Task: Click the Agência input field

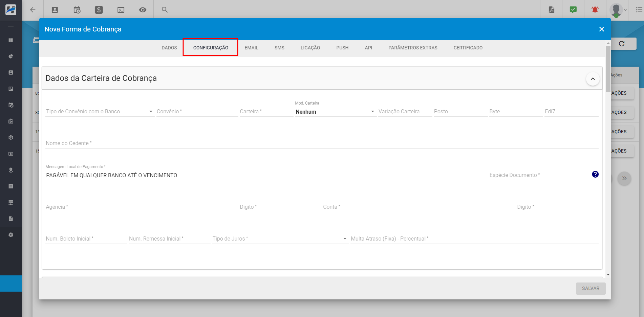Action: click(142, 207)
